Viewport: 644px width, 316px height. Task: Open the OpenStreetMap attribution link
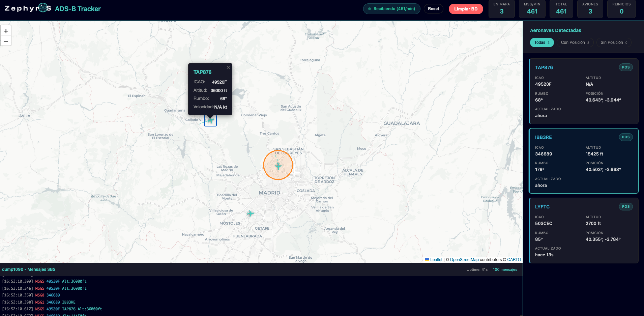pyautogui.click(x=464, y=260)
